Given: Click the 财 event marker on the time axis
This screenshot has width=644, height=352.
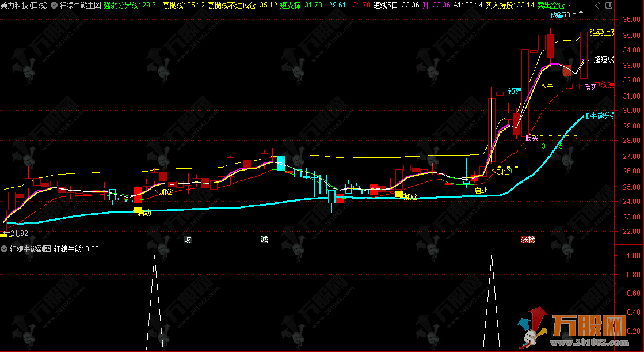Looking at the screenshot, I should click(x=187, y=239).
